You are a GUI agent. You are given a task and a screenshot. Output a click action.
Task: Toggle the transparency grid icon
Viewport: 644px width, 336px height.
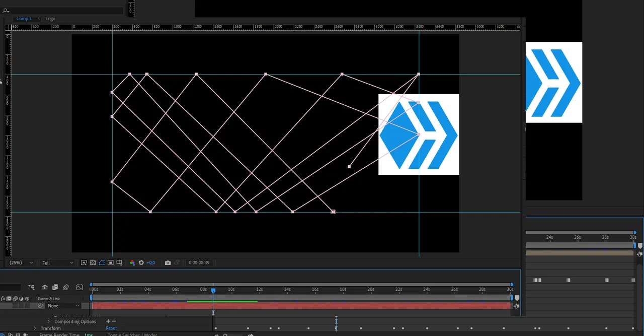93,263
